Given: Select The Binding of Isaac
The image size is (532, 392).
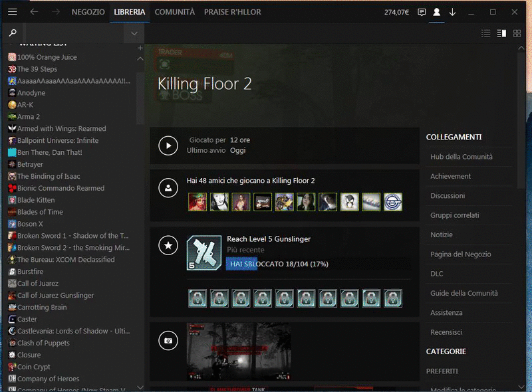Looking at the screenshot, I should pyautogui.click(x=49, y=176).
